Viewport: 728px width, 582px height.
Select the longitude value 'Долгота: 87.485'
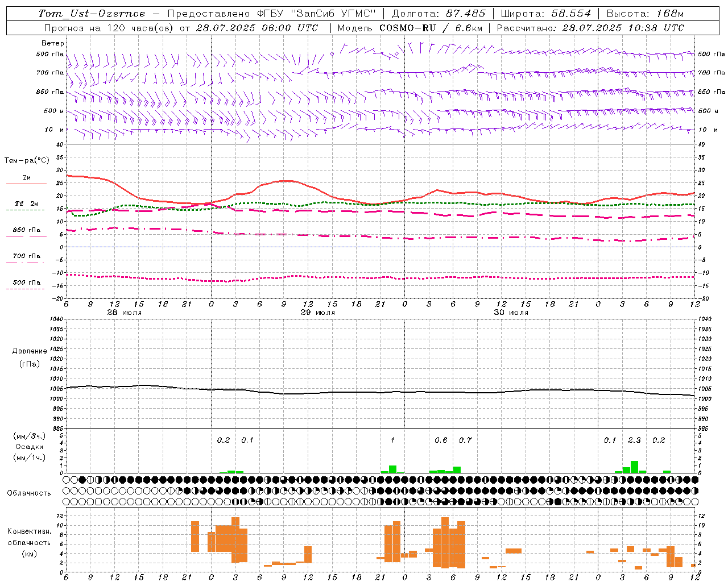(x=439, y=14)
